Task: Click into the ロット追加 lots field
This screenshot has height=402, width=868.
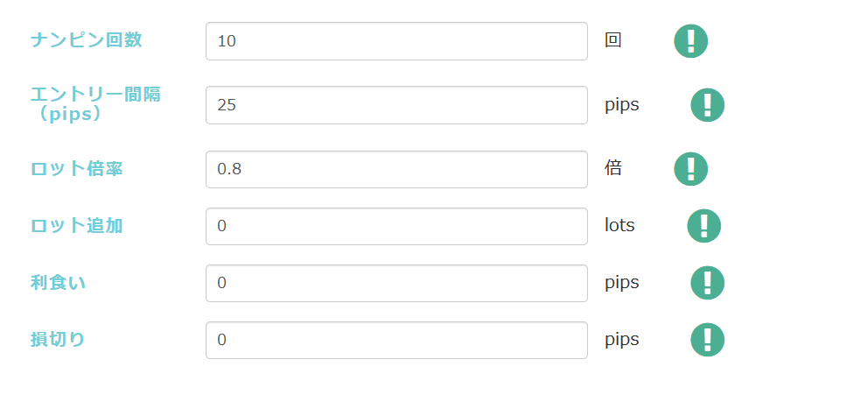Action: [x=396, y=226]
